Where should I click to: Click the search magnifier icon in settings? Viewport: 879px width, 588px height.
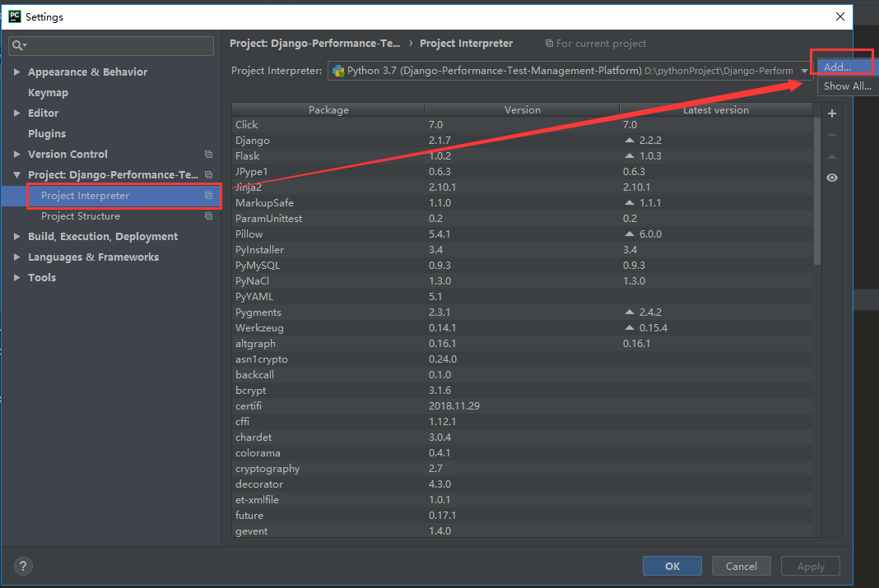[18, 45]
